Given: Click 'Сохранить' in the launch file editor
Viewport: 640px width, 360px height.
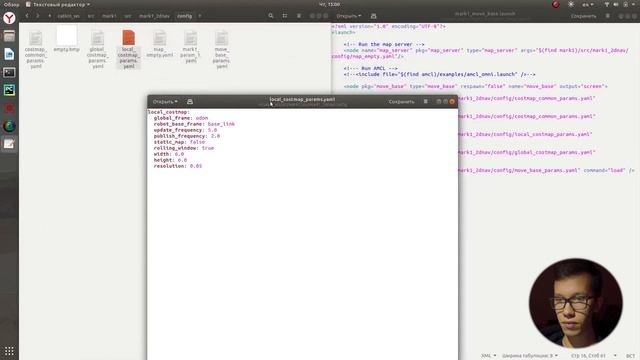Looking at the screenshot, I should [x=583, y=16].
